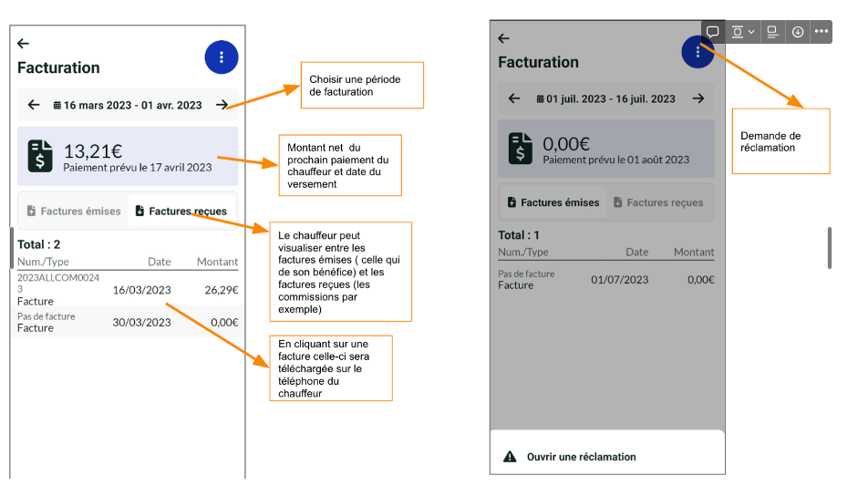
Task: Switch to Factures reçues tab in right screen
Action: [x=658, y=202]
